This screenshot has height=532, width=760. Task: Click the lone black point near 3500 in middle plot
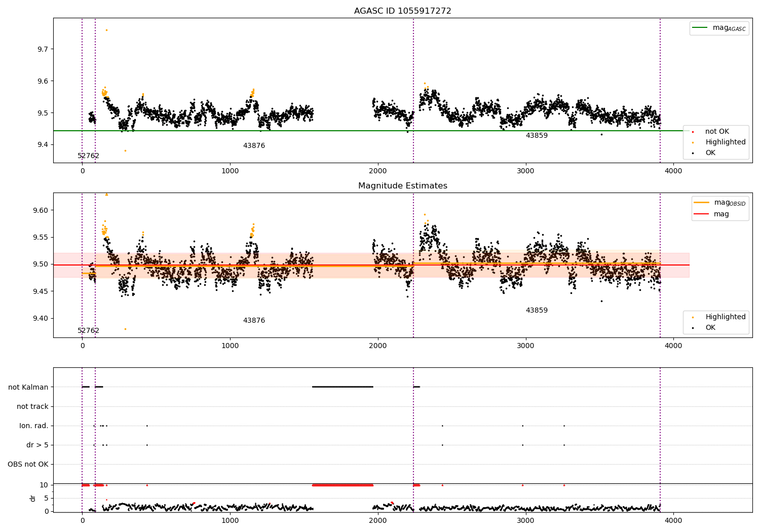[601, 301]
